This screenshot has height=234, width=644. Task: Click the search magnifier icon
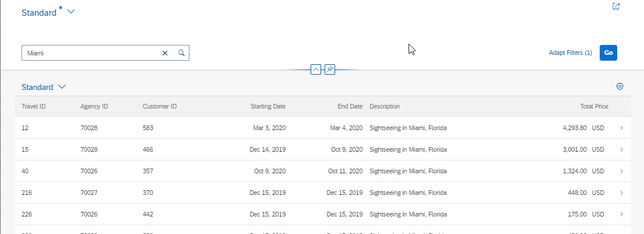click(181, 53)
